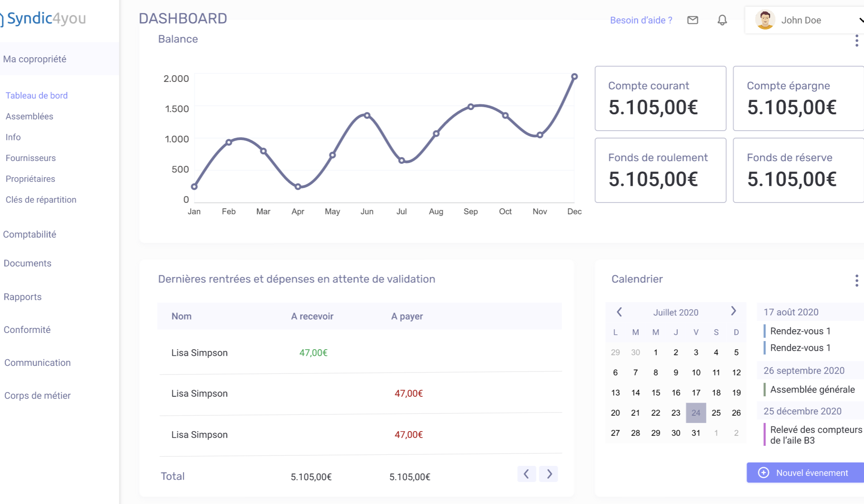The image size is (864, 504).
Task: Click Total row label
Action: click(172, 476)
